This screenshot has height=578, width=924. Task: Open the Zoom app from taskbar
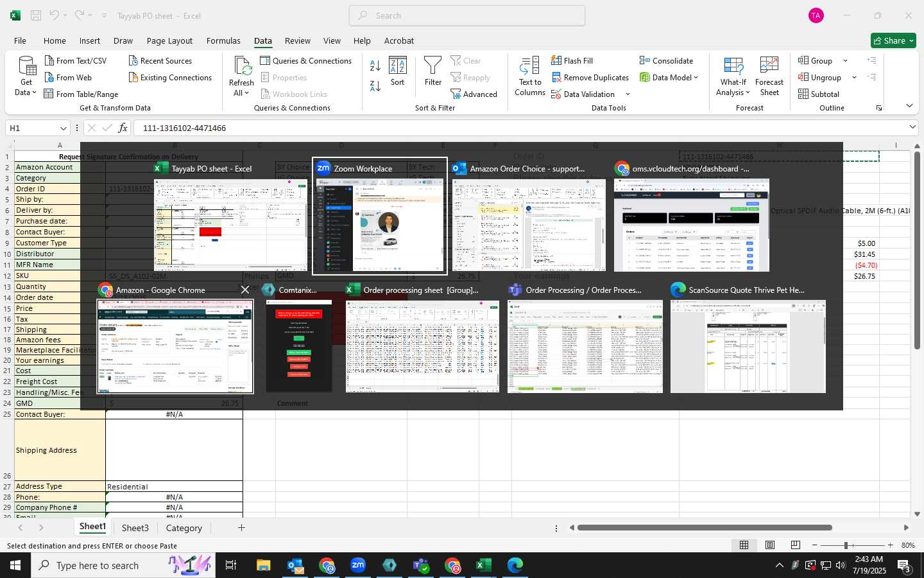coord(358,565)
